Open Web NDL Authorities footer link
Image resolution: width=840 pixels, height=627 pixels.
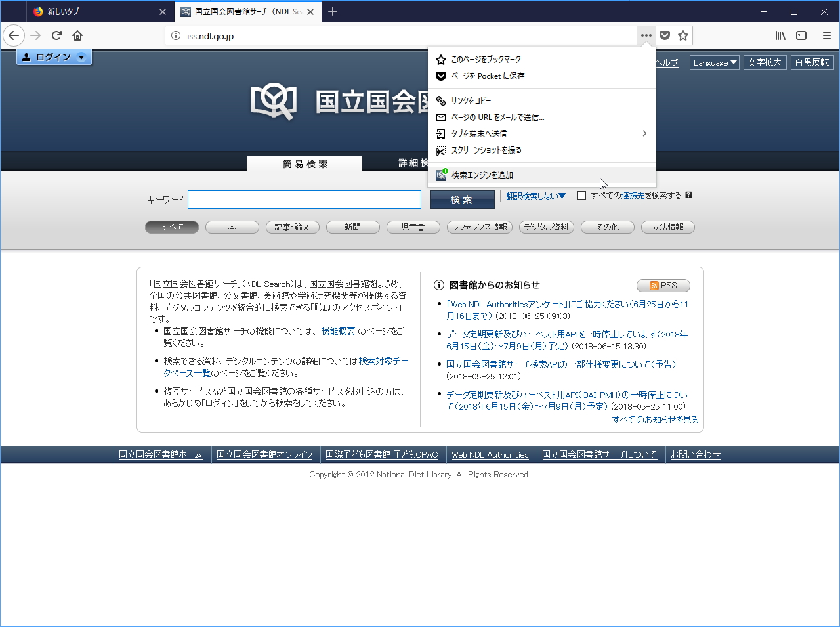(x=490, y=454)
